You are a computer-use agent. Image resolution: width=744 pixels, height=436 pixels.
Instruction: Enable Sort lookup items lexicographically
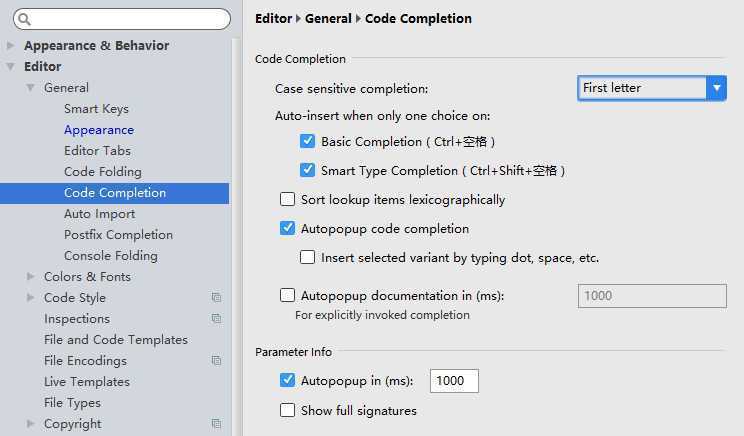pos(287,199)
